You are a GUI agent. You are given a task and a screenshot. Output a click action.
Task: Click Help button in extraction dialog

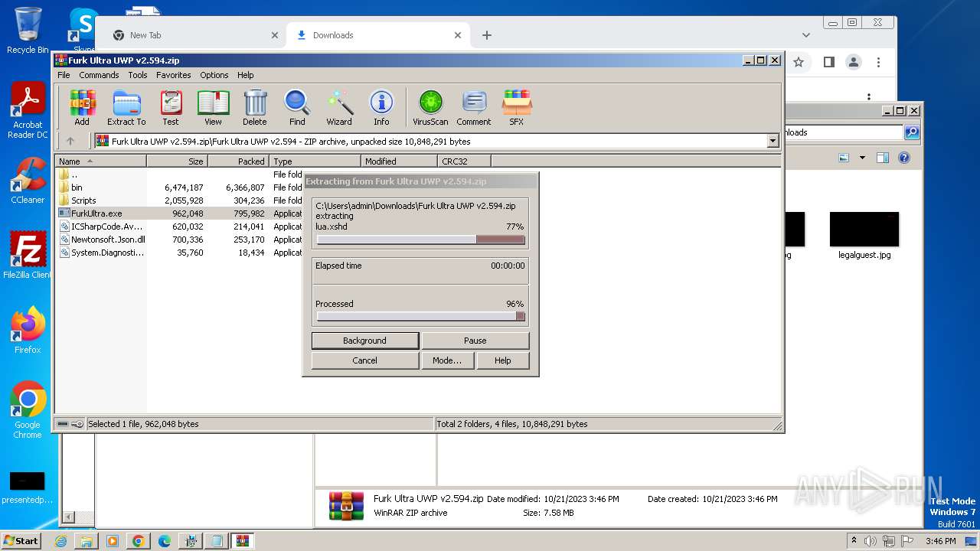pos(502,360)
